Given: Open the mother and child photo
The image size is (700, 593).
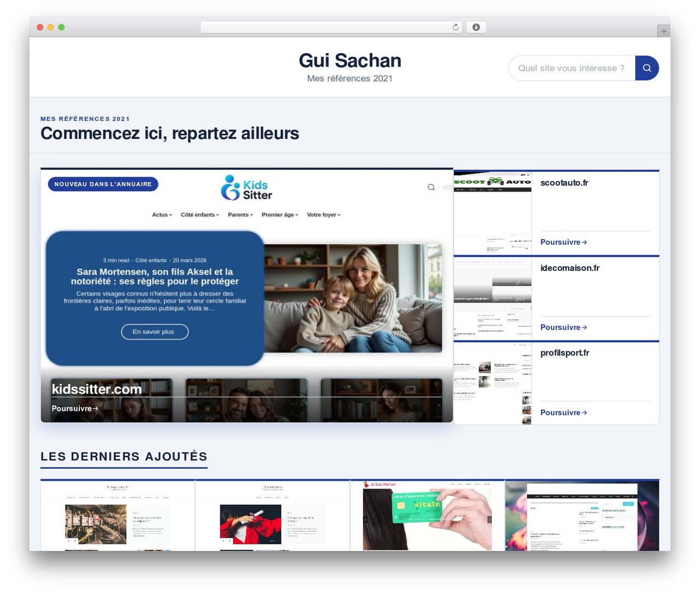Looking at the screenshot, I should click(353, 298).
